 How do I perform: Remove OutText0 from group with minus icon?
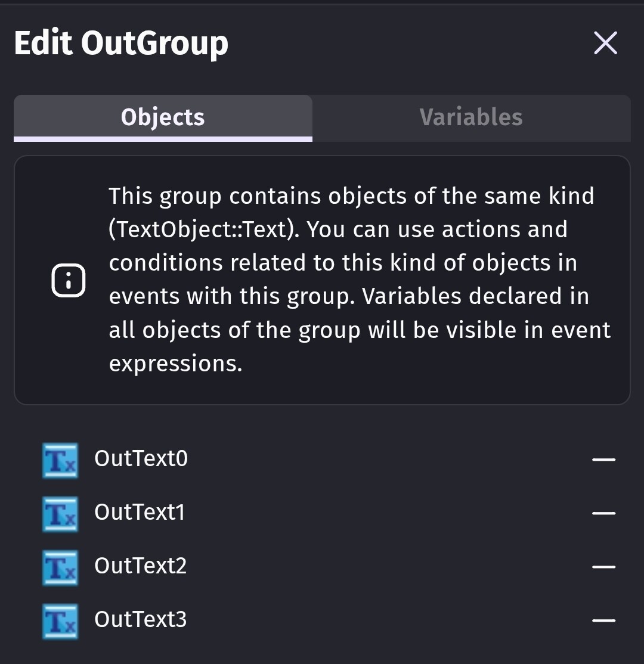click(x=603, y=460)
